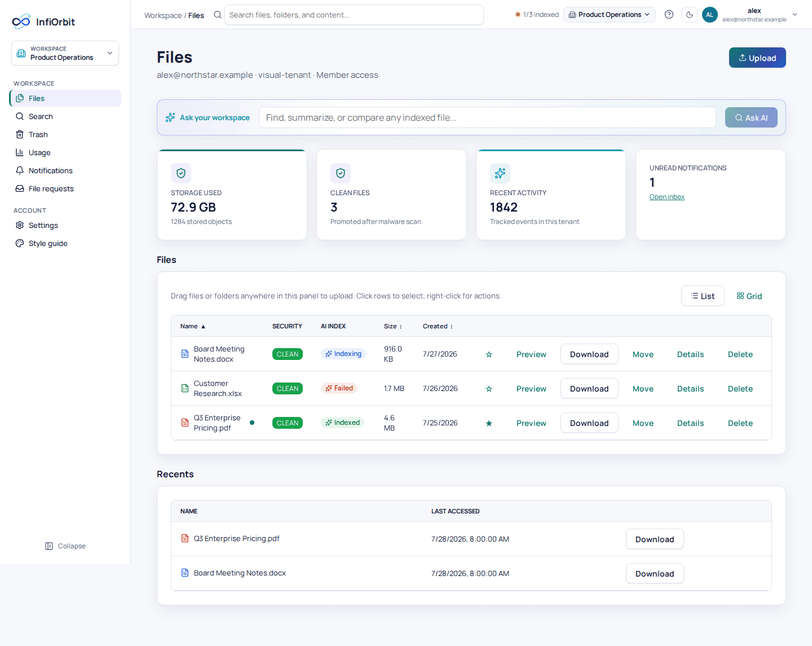Click the Settings gear icon in sidebar
Image resolution: width=812 pixels, height=646 pixels.
[x=20, y=225]
